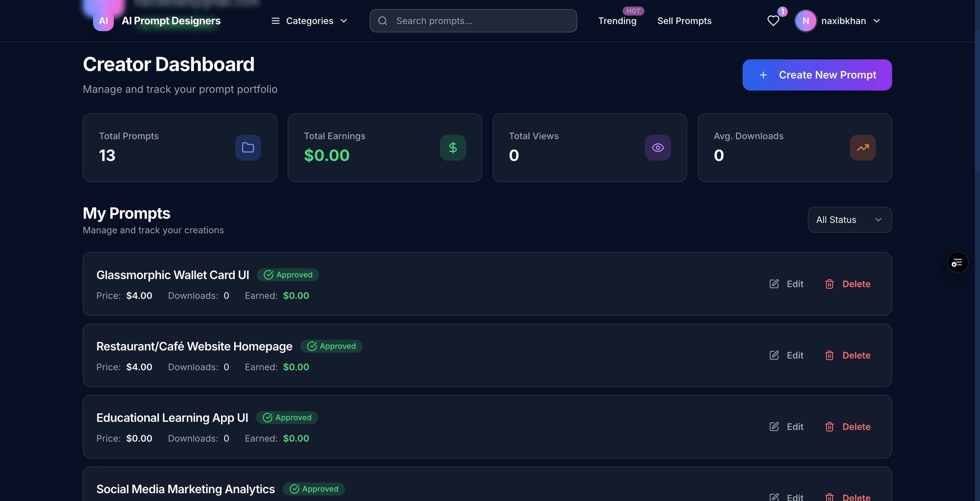
Task: Expand the naxibkhan account menu
Action: pyautogui.click(x=843, y=21)
